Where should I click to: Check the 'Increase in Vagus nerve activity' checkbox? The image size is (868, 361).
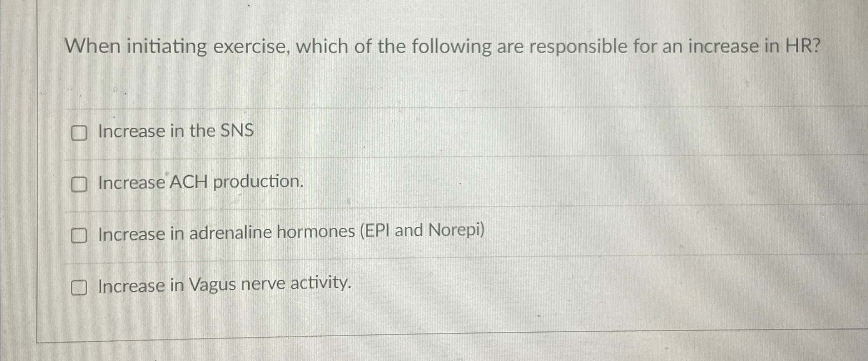(x=79, y=286)
